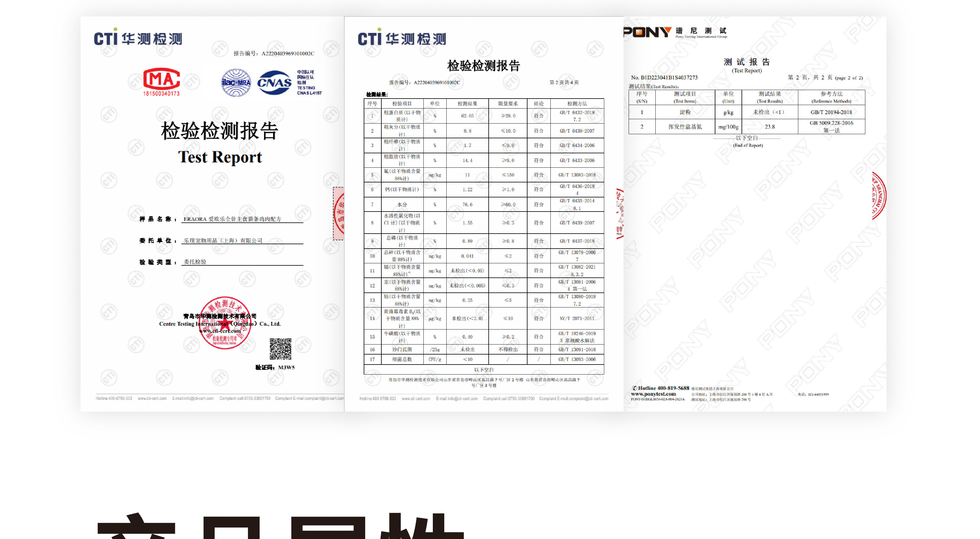
Task: Click the ilac-MRA round blue logo
Action: click(236, 83)
